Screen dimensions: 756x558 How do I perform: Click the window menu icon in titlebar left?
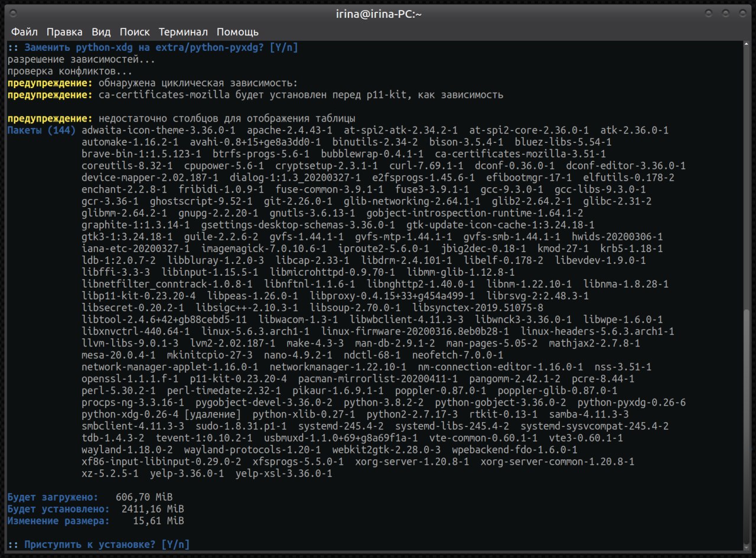click(x=13, y=12)
